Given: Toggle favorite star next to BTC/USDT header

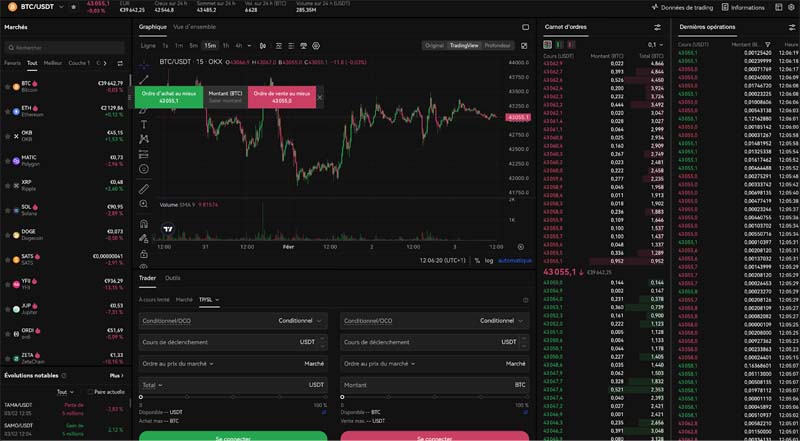Looking at the screenshot, I should [73, 7].
